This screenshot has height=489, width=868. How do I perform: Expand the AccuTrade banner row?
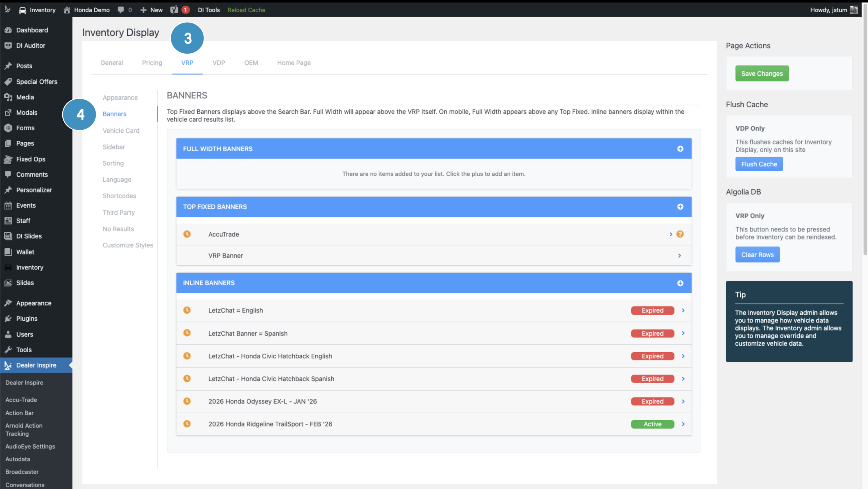pos(671,234)
